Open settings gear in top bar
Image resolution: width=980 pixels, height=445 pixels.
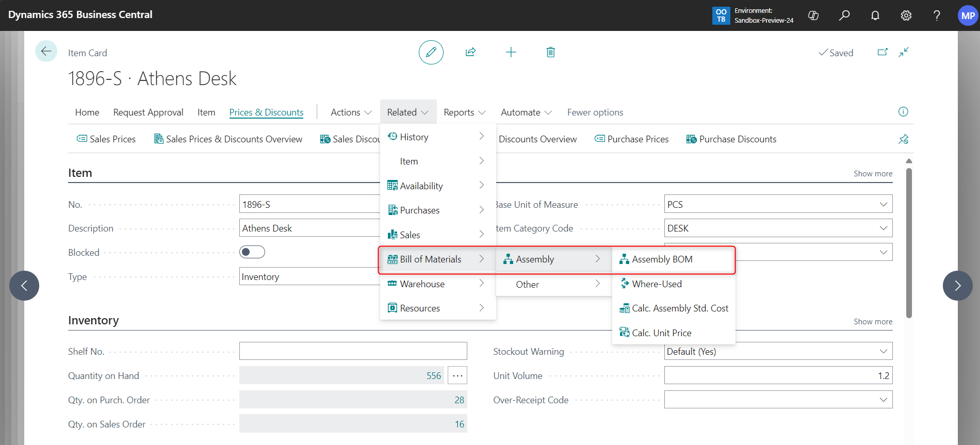[x=906, y=15]
